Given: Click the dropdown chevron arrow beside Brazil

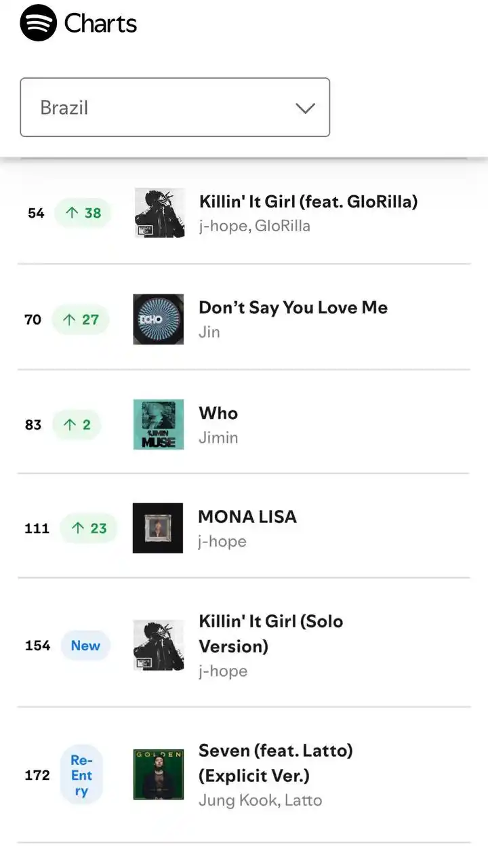Looking at the screenshot, I should tap(306, 108).
